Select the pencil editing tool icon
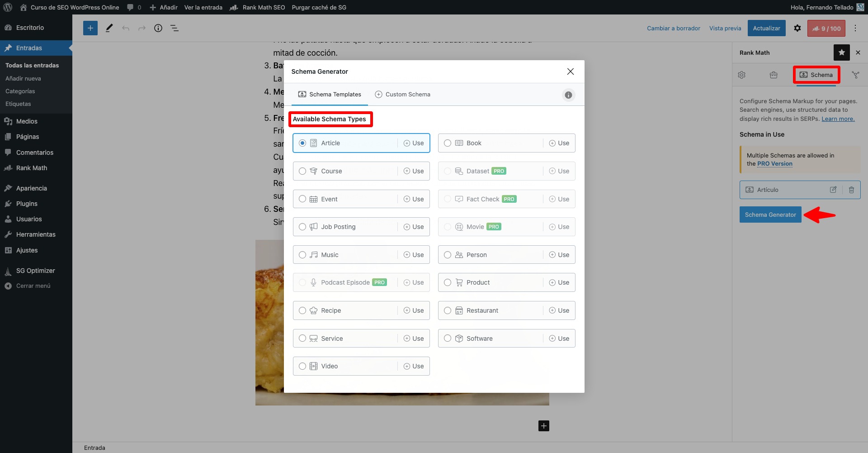The image size is (868, 453). pos(108,28)
